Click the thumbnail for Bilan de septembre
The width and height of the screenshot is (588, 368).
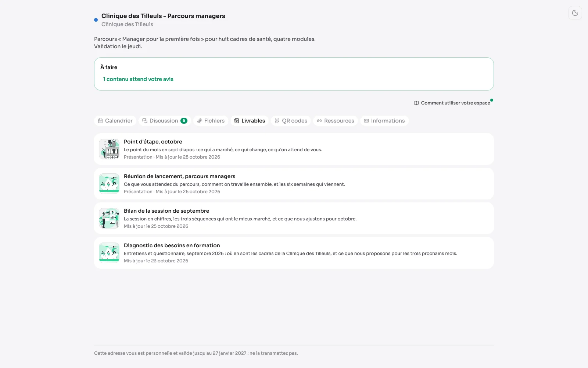(x=109, y=218)
